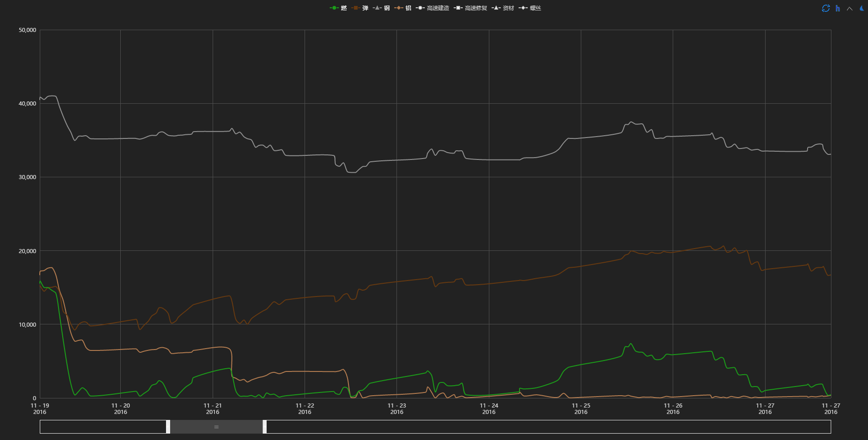Click the 11-23 2016 x-axis label

[396, 408]
